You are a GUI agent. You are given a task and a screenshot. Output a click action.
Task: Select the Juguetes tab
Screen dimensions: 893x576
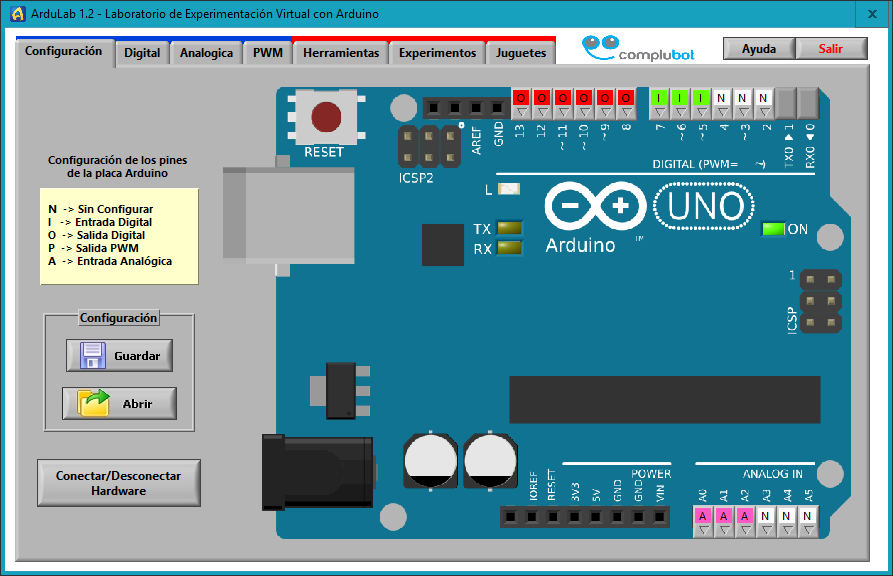(521, 53)
